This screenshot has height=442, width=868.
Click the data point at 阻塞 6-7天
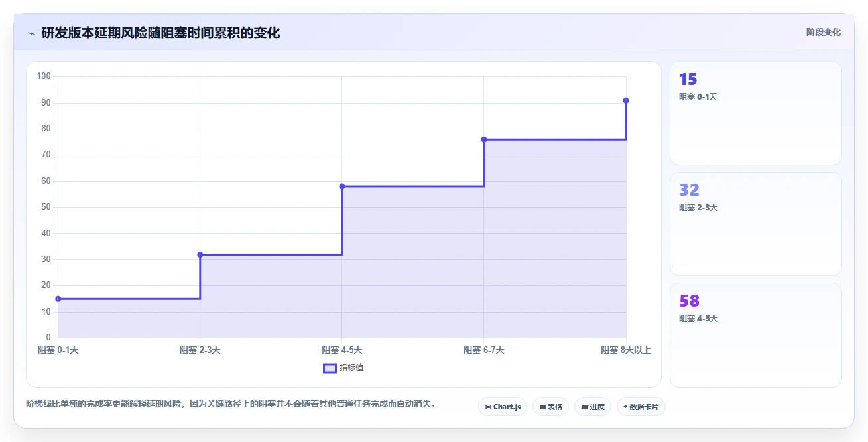[x=484, y=139]
